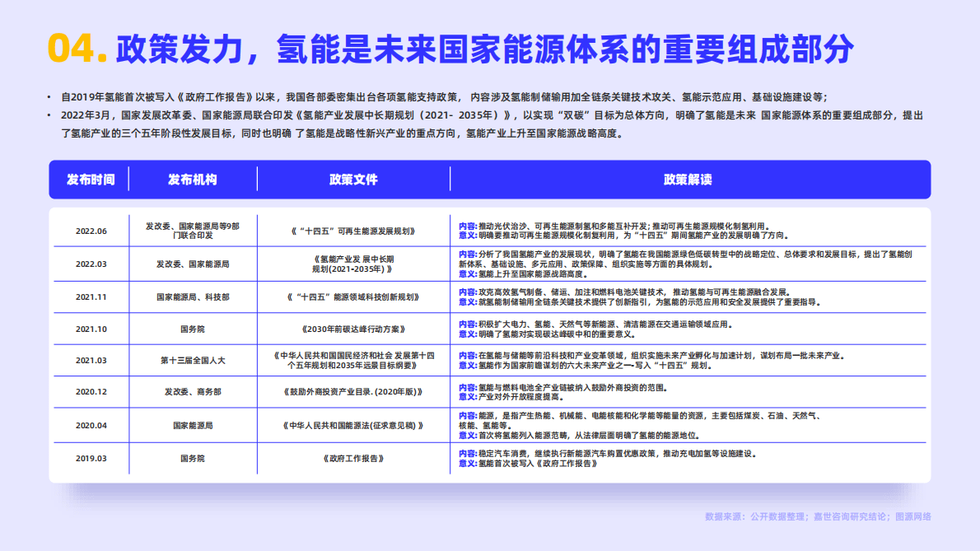Click the 《政府工作报告》 policy document cell
980x551 pixels.
pyautogui.click(x=354, y=459)
